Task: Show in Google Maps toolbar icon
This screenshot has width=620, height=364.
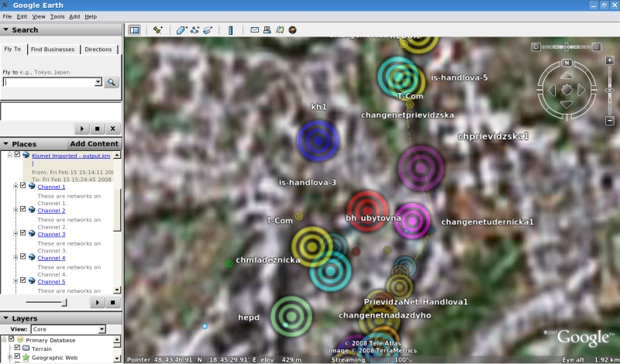Action: tap(280, 30)
